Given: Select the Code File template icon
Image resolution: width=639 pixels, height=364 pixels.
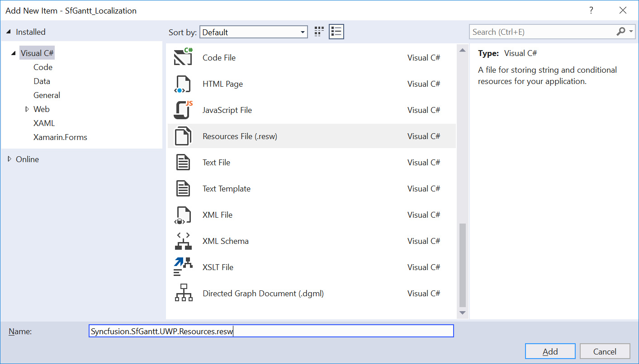Looking at the screenshot, I should pos(183,57).
